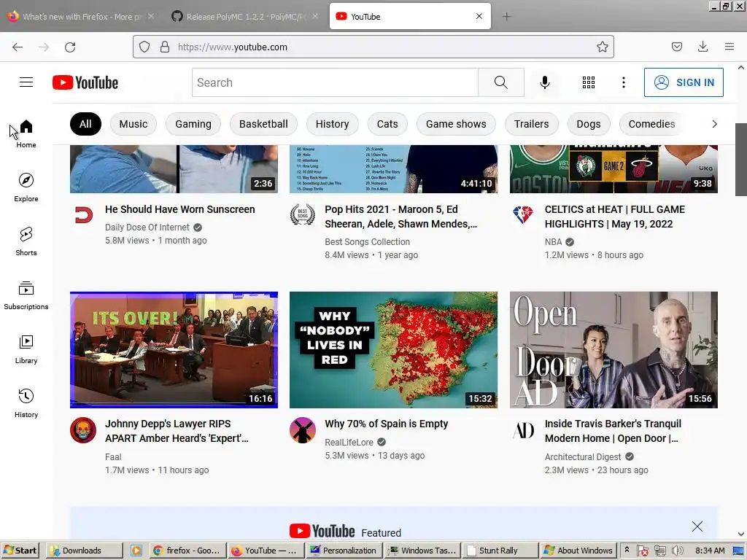Dismiss the YouTube Featured banner
Viewport: 747px width, 560px height.
click(x=697, y=526)
